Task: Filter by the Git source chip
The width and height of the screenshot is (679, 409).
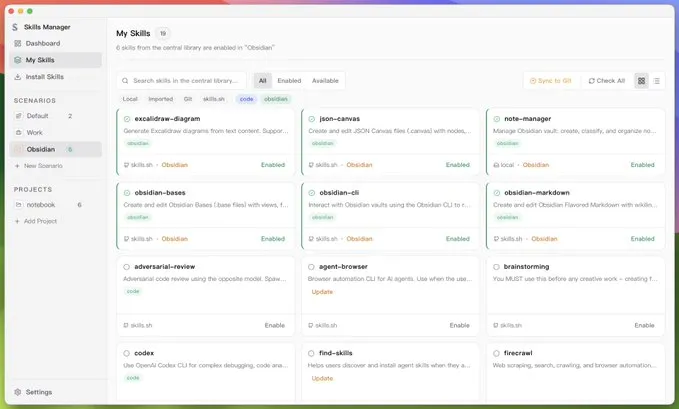Action: [188, 99]
